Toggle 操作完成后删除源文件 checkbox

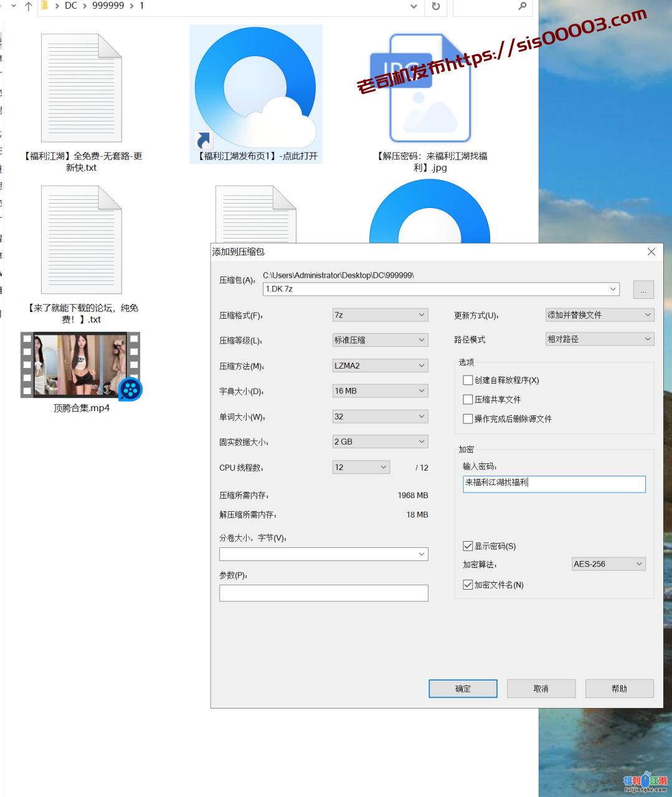click(x=468, y=419)
